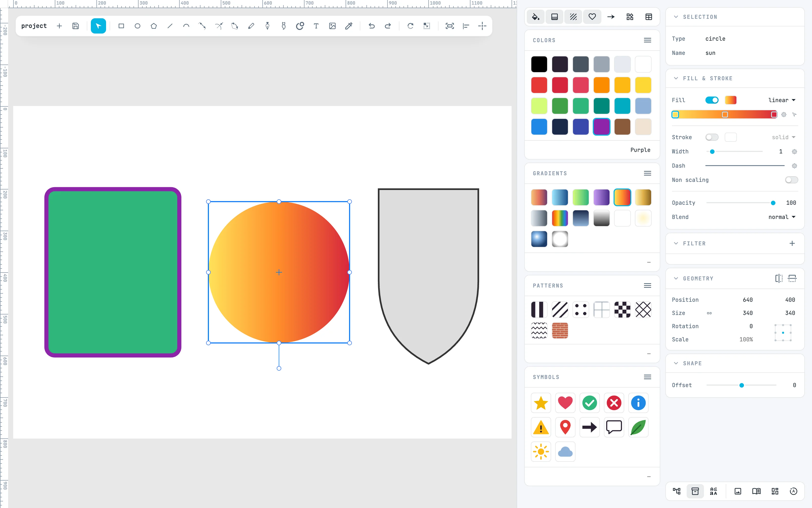Choose the pencil freehand drawing tool
The image size is (812, 508).
coord(251,26)
